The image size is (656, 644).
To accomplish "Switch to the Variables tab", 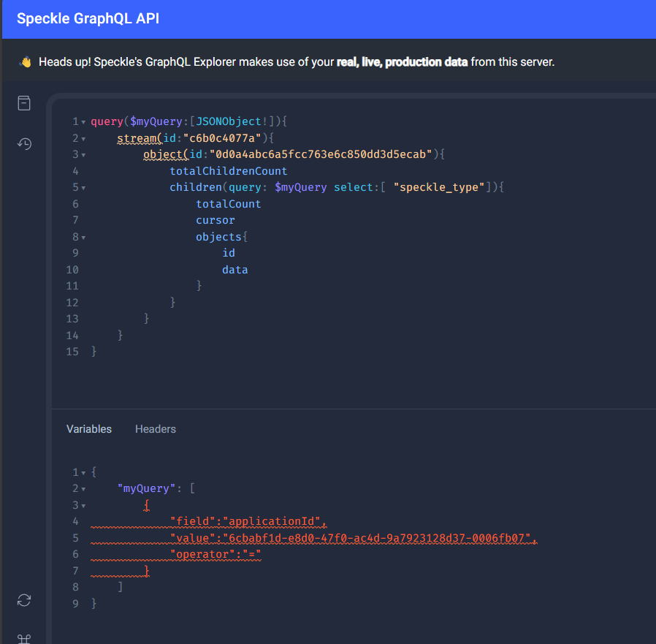I will (89, 429).
